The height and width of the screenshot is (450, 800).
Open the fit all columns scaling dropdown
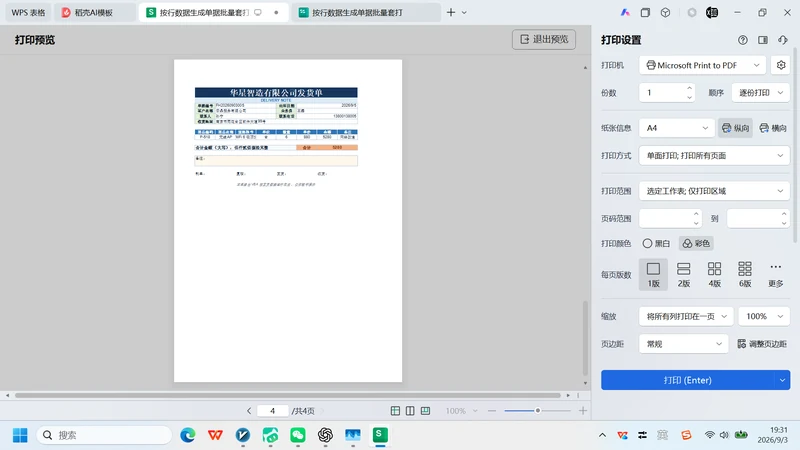click(x=686, y=316)
